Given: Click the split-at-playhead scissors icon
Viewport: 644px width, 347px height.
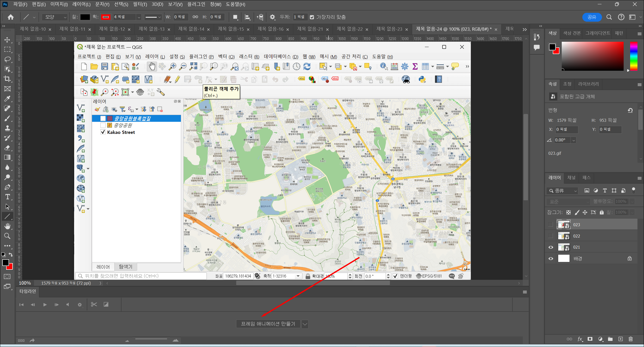Looking at the screenshot, I should click(x=94, y=304).
